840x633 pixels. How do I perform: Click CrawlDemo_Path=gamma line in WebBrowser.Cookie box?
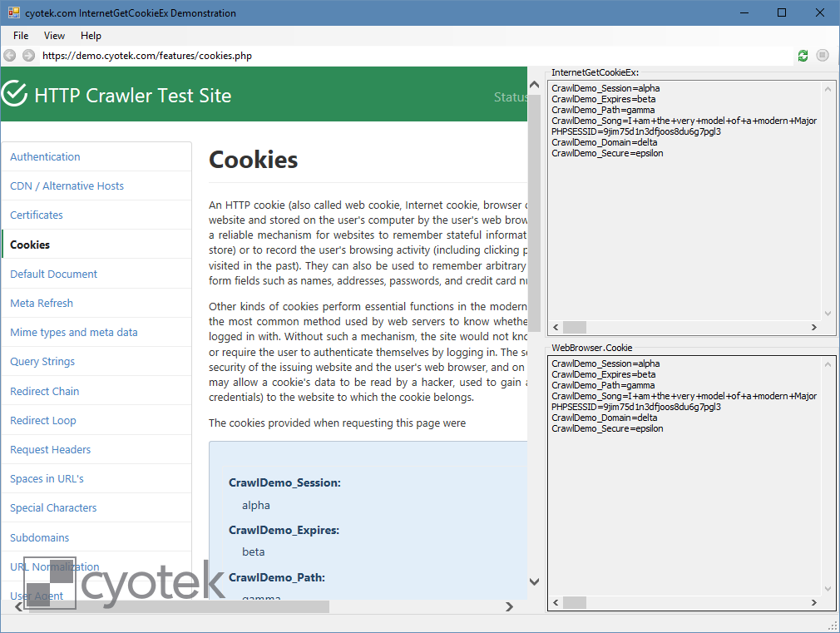click(x=603, y=385)
